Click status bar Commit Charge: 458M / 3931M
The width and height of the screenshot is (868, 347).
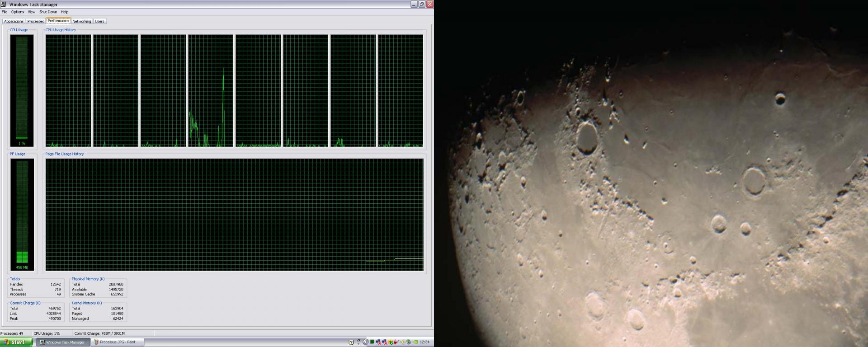click(99, 333)
